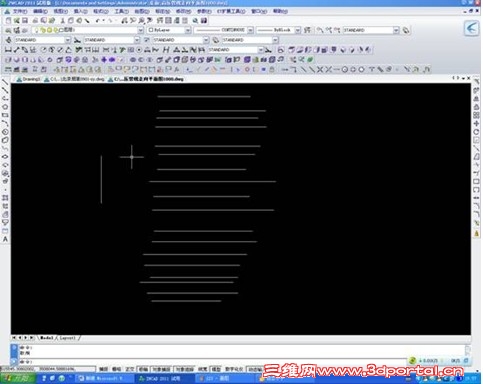Click the Linear Dimension icon in Dimension toolbar
483x384 pixels.
[x=8, y=50]
